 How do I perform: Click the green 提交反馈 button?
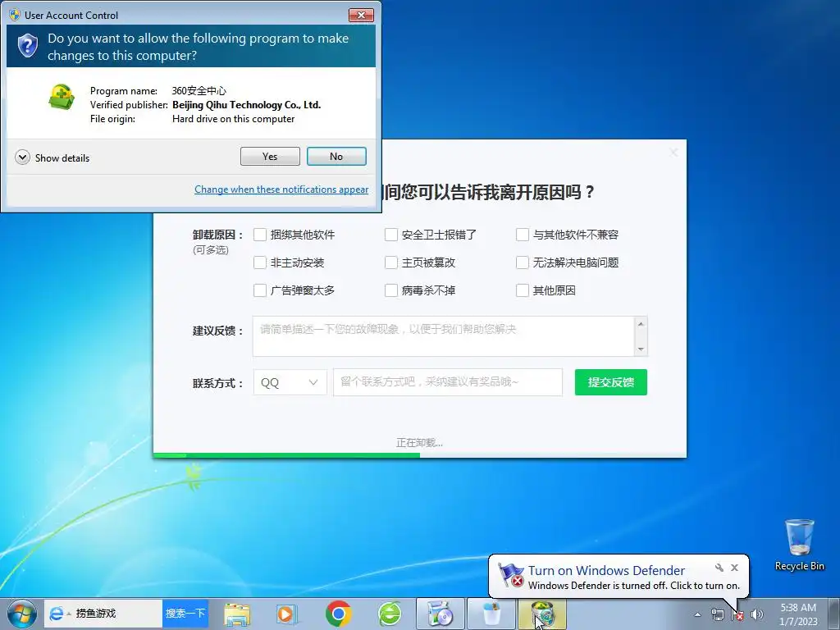[610, 382]
